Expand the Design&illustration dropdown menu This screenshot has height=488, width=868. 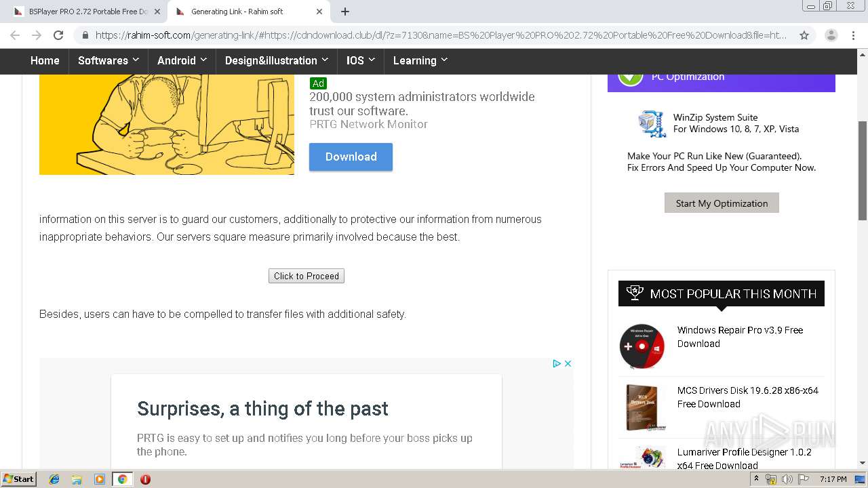(x=277, y=60)
